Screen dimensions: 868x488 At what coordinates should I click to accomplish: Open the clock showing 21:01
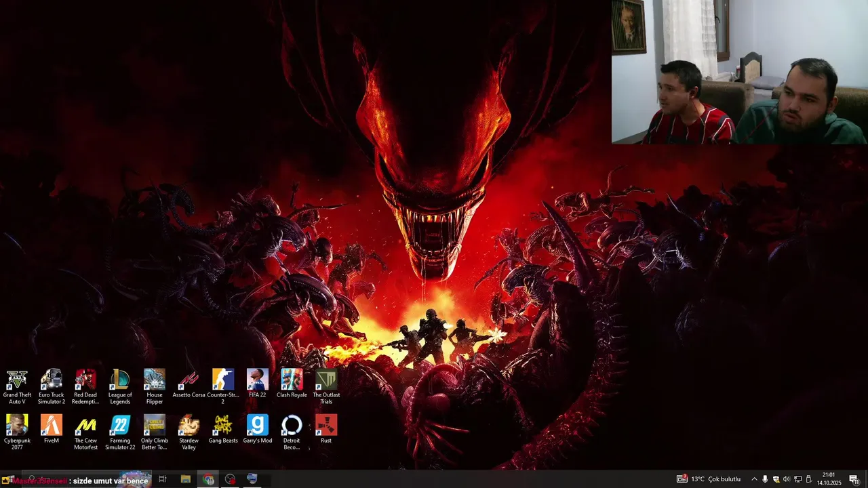pyautogui.click(x=829, y=479)
